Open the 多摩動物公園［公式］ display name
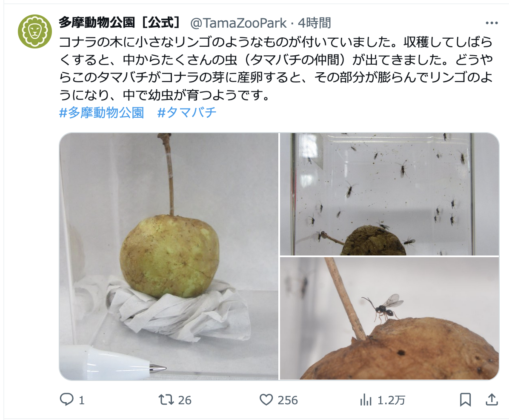Screen dimensions: 509x420 (120, 23)
